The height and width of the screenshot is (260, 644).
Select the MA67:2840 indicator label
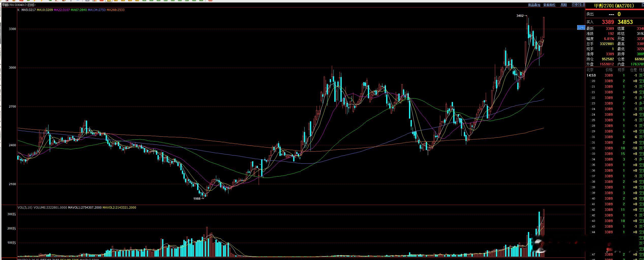point(79,10)
